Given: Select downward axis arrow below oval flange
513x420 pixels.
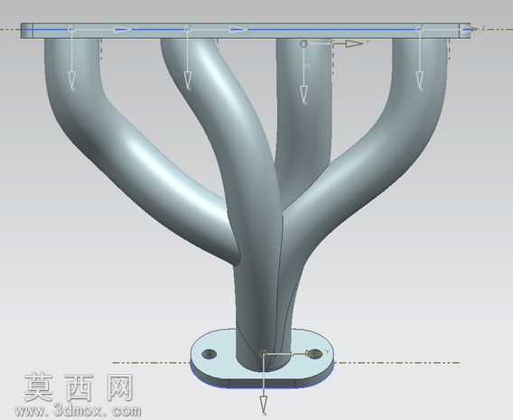Looking at the screenshot, I should pos(264,405).
